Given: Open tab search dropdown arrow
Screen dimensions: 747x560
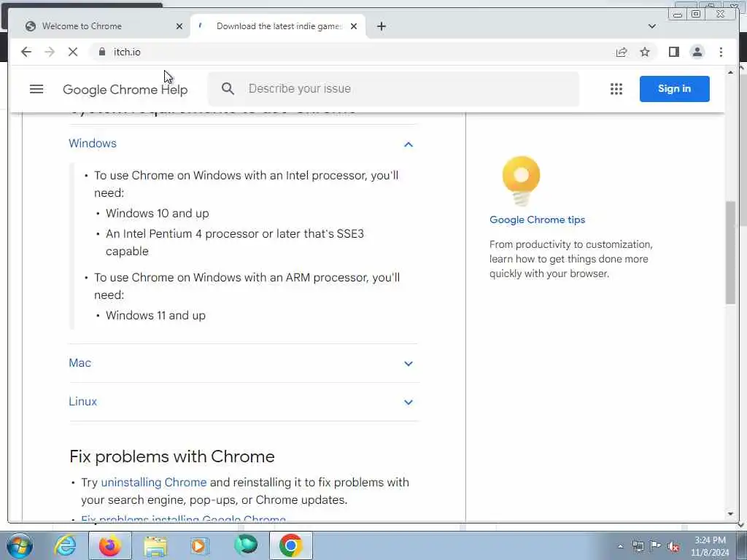Looking at the screenshot, I should (x=652, y=26).
